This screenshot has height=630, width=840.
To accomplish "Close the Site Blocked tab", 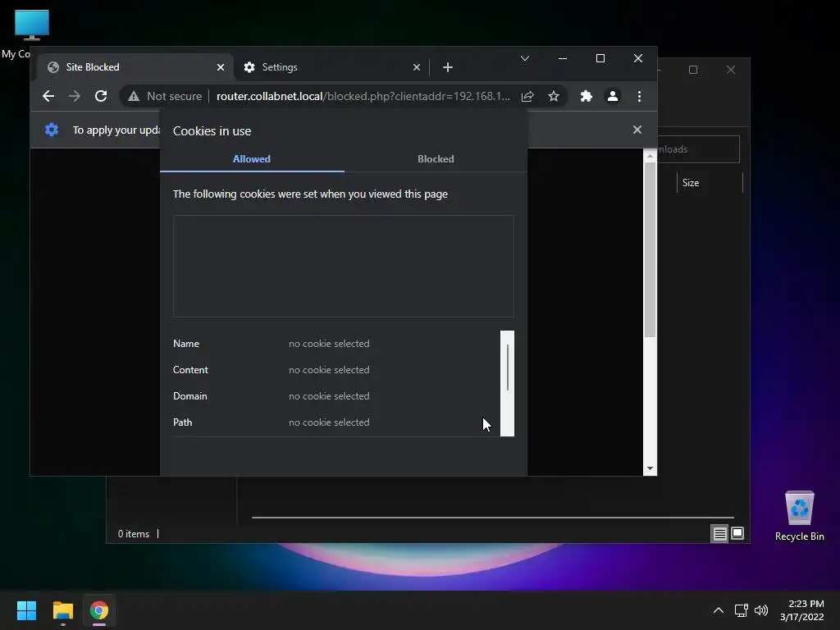I will tap(221, 67).
